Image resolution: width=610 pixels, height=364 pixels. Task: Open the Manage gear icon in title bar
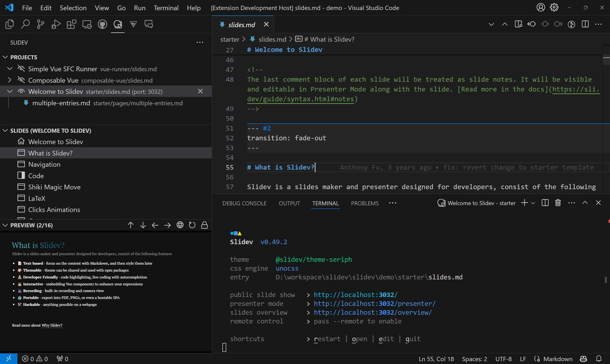point(554,8)
